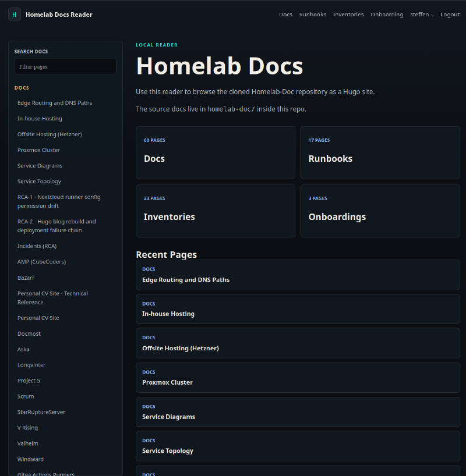The width and height of the screenshot is (466, 476).
Task: Open RCA-2 Hugo blog rebuild failure chain
Action: point(57,226)
